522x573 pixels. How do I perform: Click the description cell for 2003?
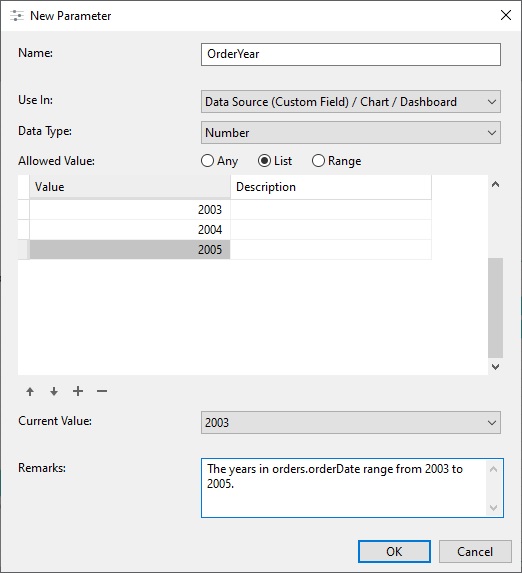tap(331, 210)
